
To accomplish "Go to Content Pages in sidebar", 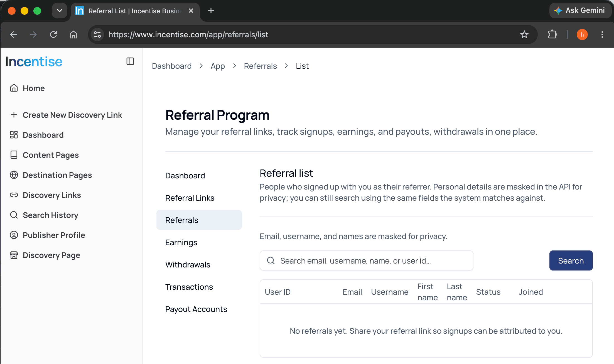I will [51, 155].
